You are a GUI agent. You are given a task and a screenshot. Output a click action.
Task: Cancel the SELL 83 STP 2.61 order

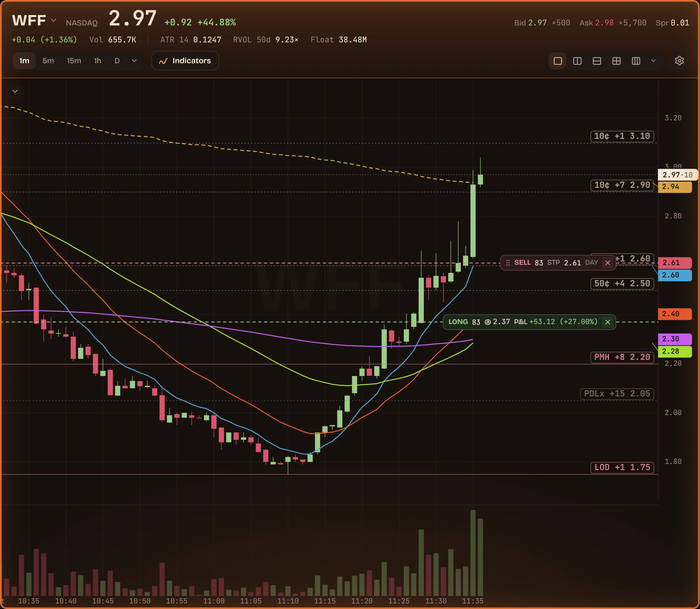pyautogui.click(x=608, y=263)
